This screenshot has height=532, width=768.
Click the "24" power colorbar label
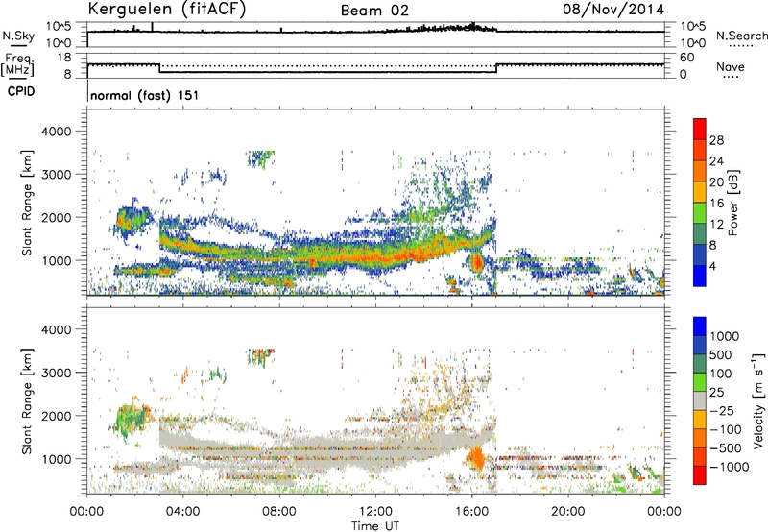[716, 161]
